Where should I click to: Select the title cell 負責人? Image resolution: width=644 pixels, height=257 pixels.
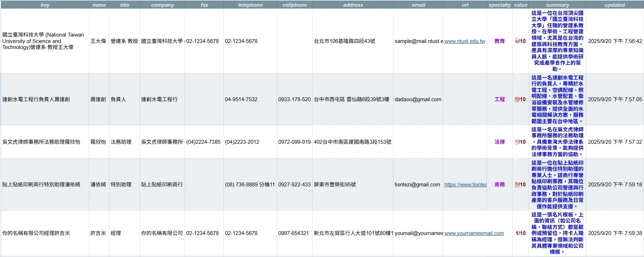pyautogui.click(x=124, y=99)
